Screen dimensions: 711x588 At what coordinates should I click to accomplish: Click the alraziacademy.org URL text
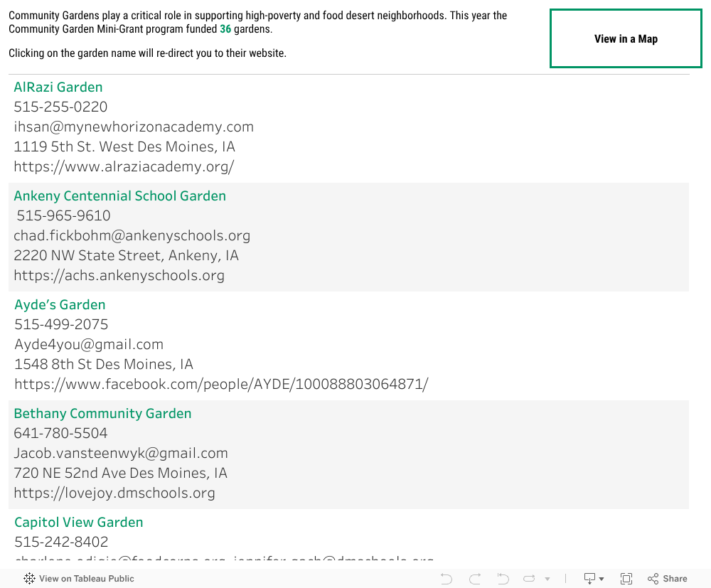click(124, 167)
